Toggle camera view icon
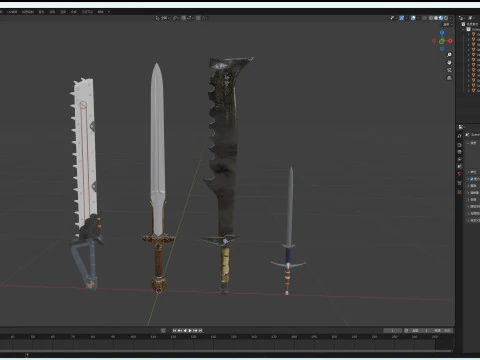This screenshot has height=360, width=480. point(449,70)
